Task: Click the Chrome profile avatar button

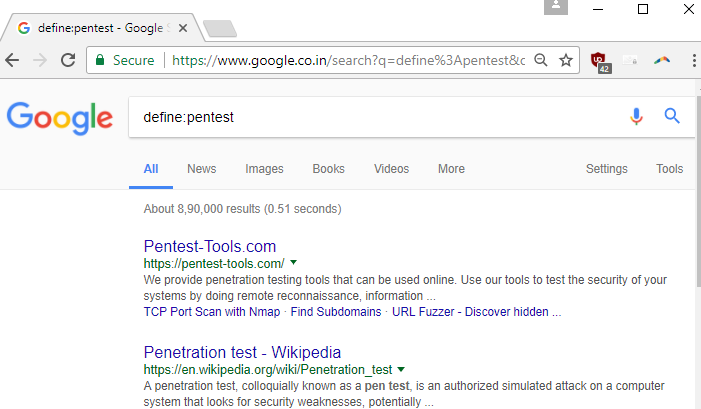Action: (x=556, y=8)
